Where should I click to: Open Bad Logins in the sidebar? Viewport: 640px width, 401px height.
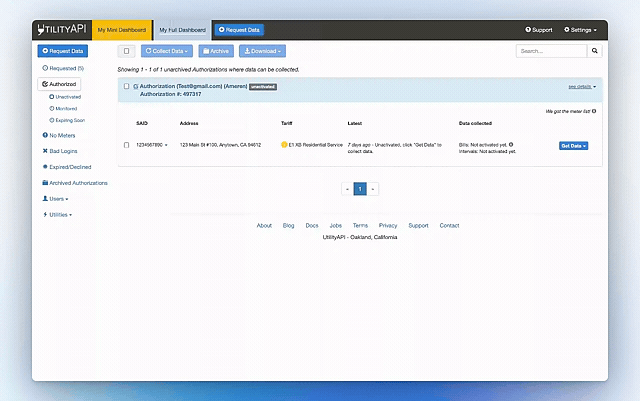coord(62,151)
